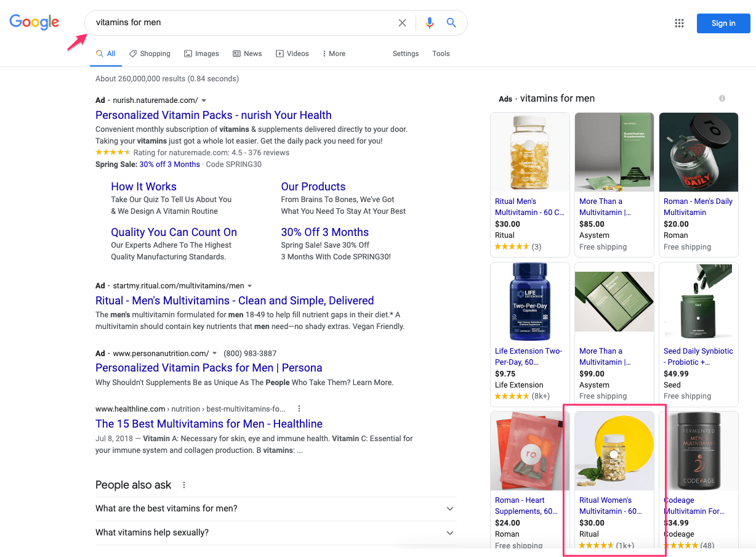Viewport: 756px width, 557px height.
Task: Open the 'Seed Daily Synbiotic - Probiotic +...' title
Action: (698, 357)
